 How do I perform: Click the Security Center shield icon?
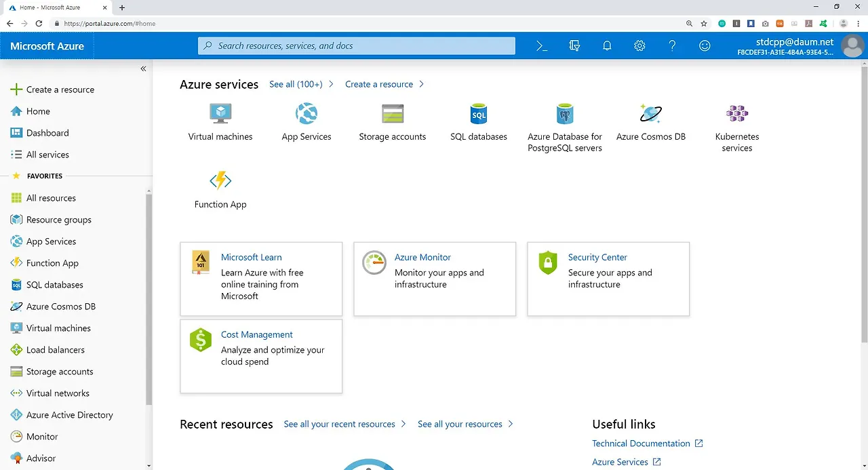548,262
